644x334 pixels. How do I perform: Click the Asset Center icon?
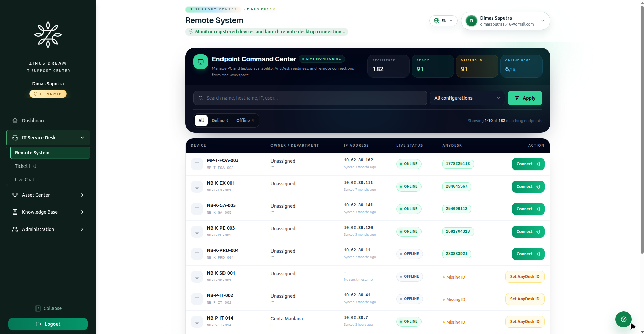15,195
